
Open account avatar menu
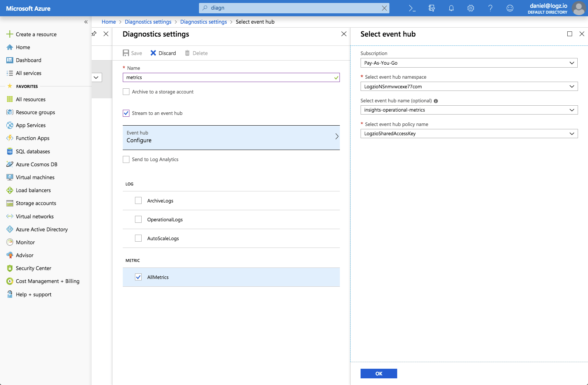pos(579,8)
